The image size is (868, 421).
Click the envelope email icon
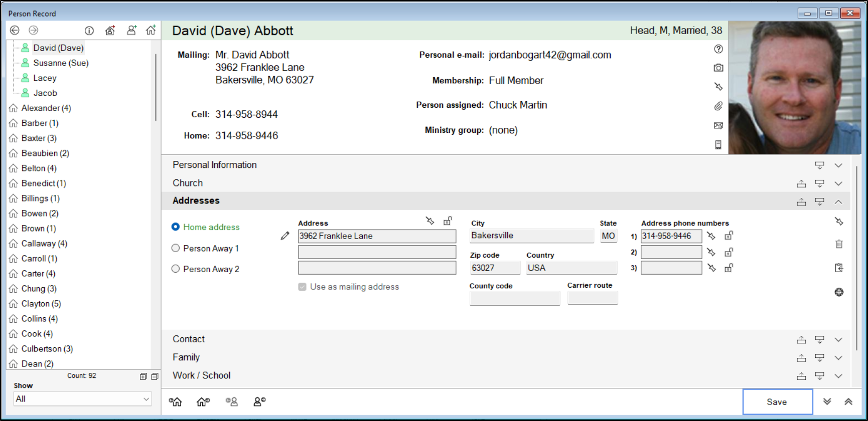pyautogui.click(x=718, y=126)
